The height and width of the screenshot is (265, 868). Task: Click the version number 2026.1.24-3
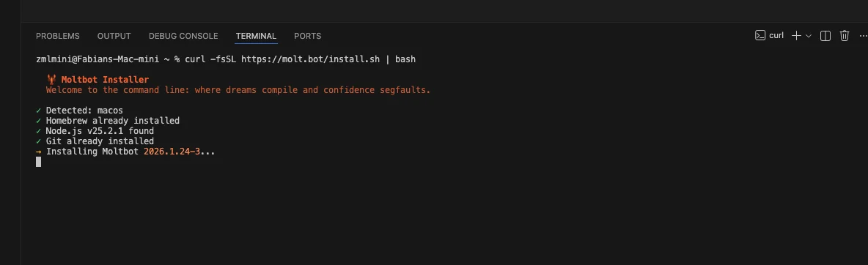pyautogui.click(x=172, y=151)
